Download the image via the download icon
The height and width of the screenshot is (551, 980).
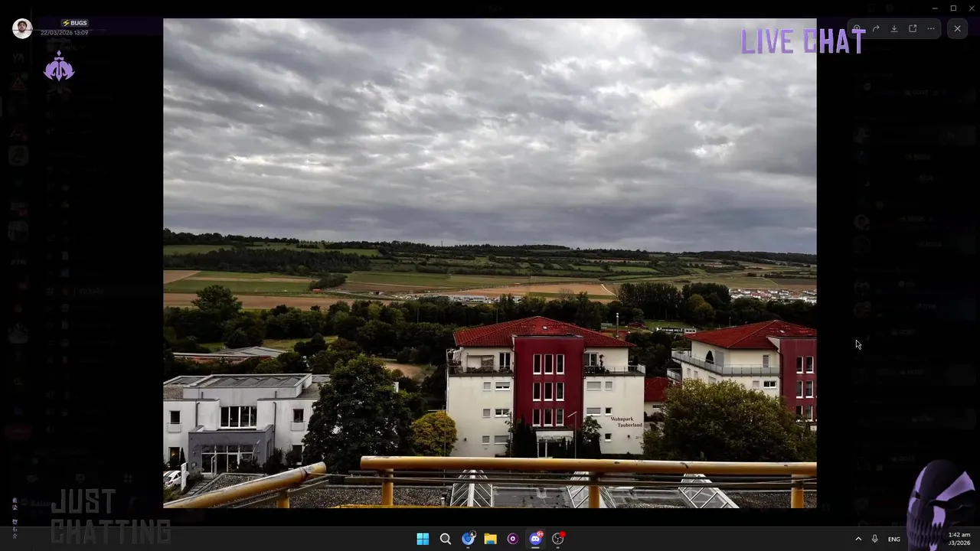894,29
